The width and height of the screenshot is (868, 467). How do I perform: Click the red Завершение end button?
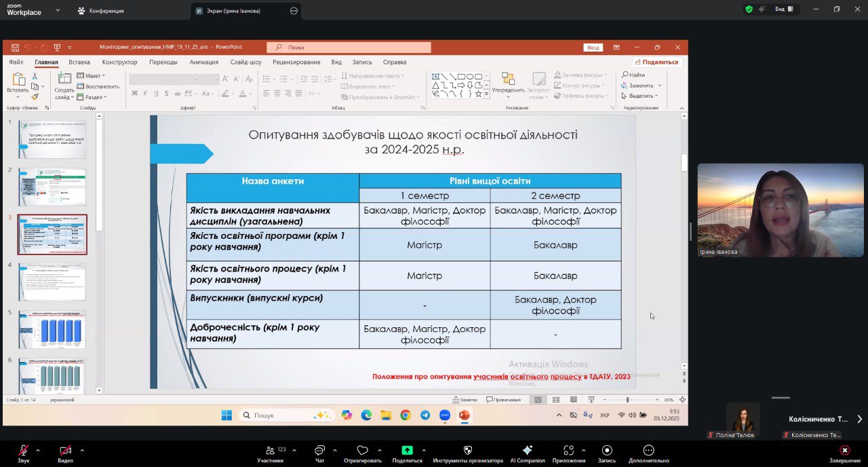(844, 451)
